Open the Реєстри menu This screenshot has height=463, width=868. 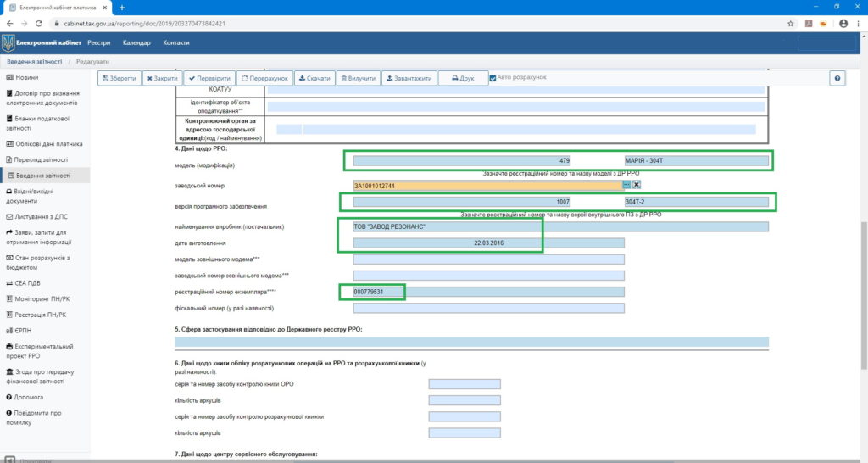[98, 42]
